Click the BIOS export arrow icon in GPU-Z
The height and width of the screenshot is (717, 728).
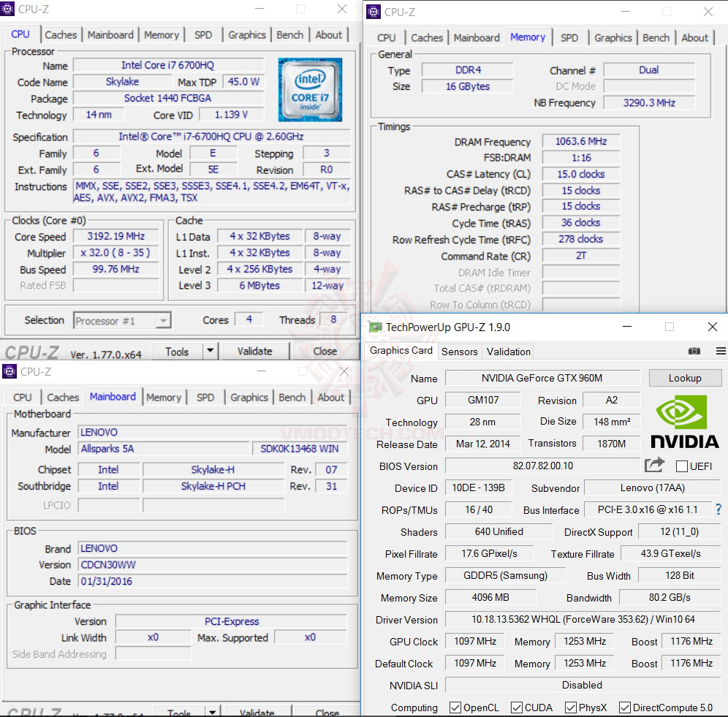654,464
